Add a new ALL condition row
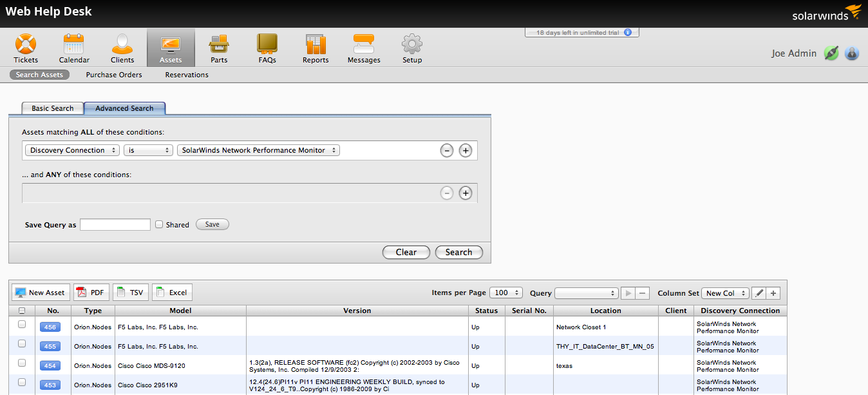 pyautogui.click(x=466, y=151)
